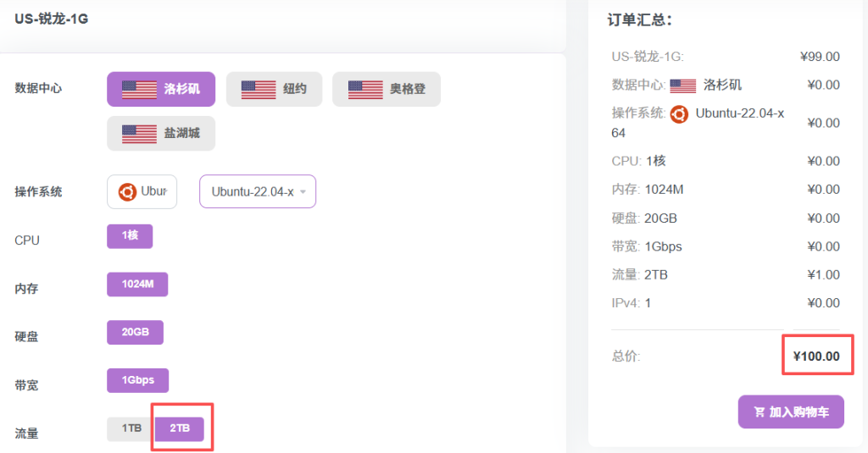
Task: Select 1TB traffic option
Action: click(x=130, y=429)
